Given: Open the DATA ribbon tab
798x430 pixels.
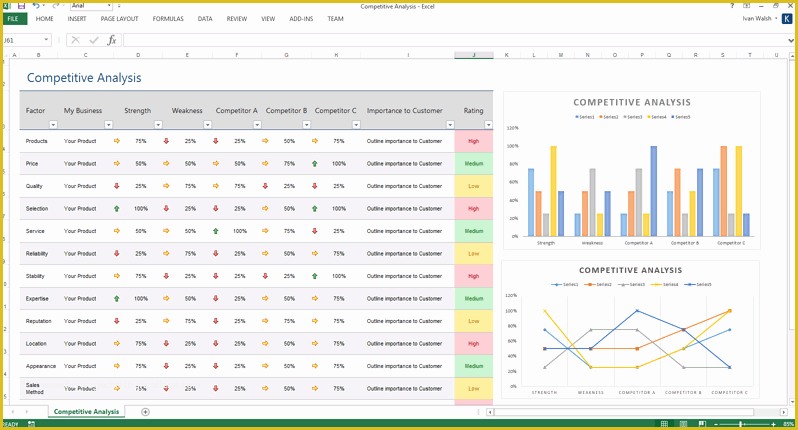Looking at the screenshot, I should pos(205,19).
